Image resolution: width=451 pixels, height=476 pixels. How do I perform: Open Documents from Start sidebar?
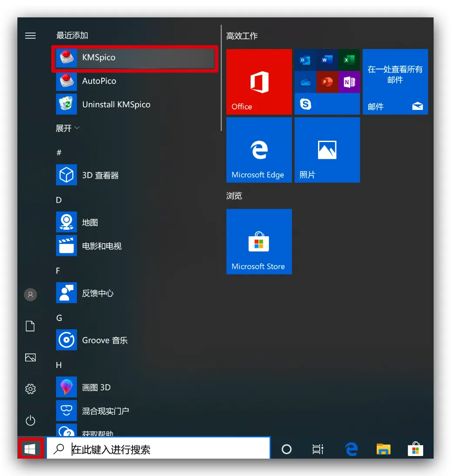point(30,326)
